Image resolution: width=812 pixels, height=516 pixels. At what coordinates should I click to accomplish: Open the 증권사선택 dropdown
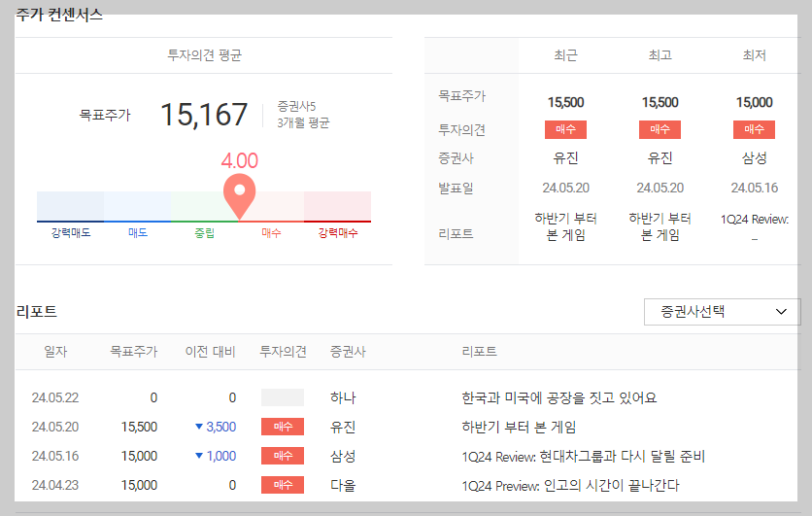click(x=722, y=312)
